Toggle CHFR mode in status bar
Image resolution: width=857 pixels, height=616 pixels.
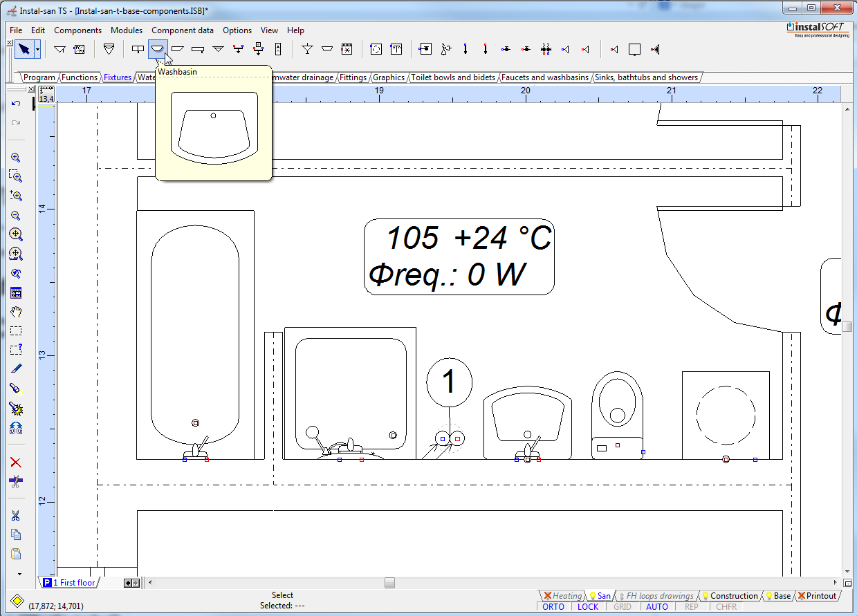point(726,607)
